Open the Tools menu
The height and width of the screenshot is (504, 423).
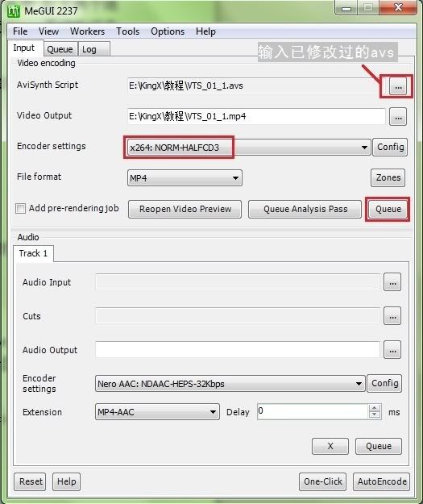127,31
